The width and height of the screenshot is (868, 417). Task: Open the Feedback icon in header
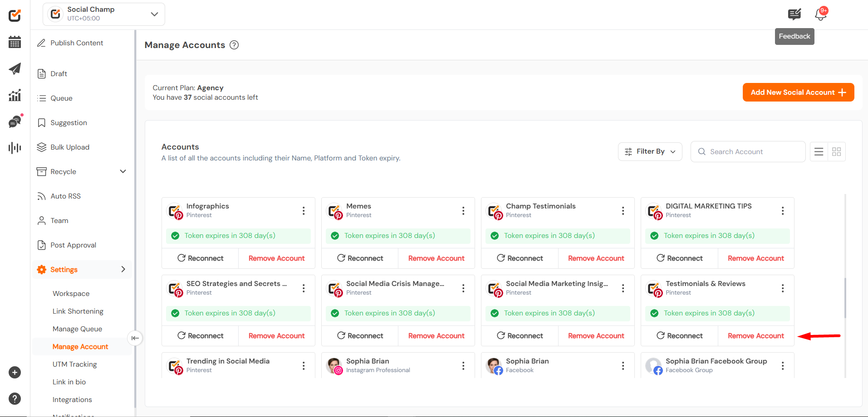point(794,15)
